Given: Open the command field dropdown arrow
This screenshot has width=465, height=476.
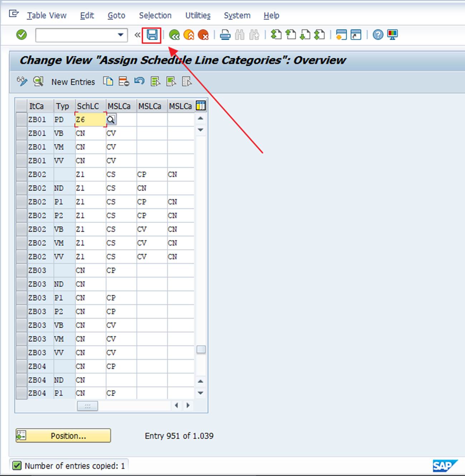Looking at the screenshot, I should click(121, 35).
